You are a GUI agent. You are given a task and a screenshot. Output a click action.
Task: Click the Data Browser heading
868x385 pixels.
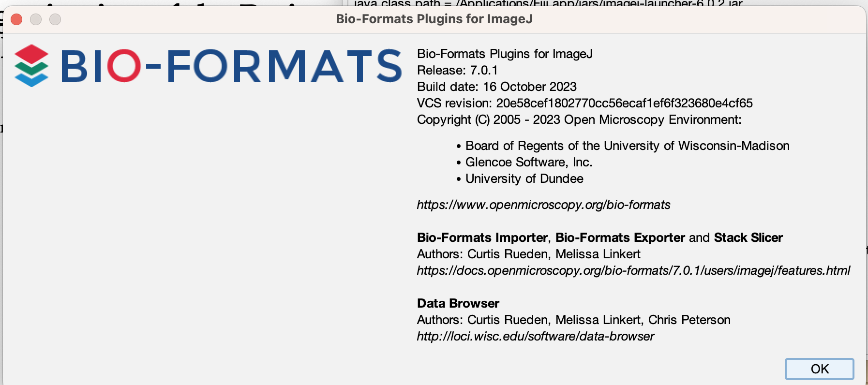(457, 303)
